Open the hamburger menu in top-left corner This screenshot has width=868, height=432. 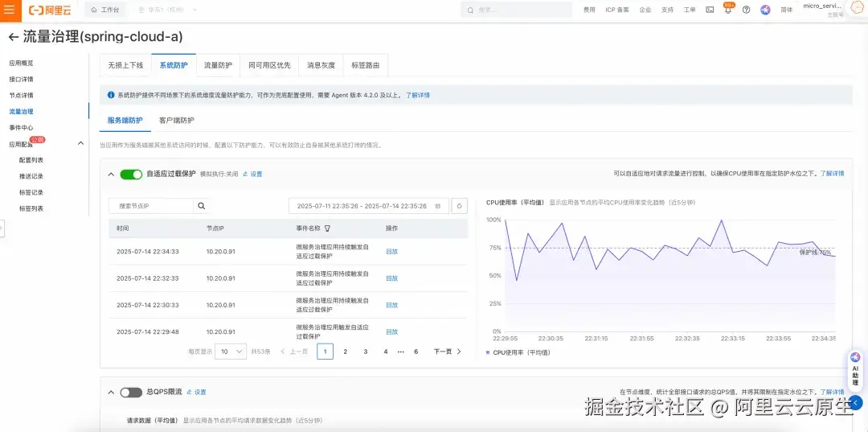tap(10, 10)
